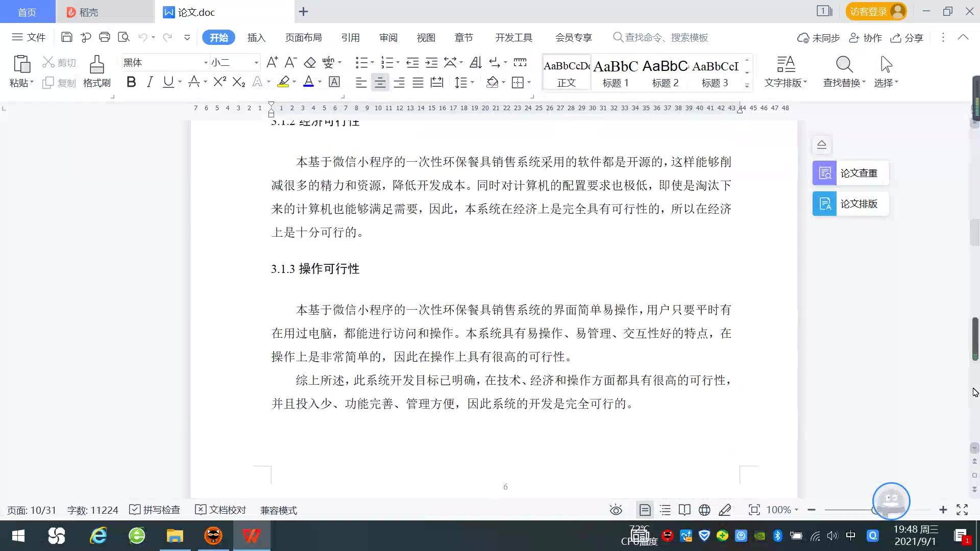
Task: Toggle spell check (拼写检查) in status bar
Action: 155,510
